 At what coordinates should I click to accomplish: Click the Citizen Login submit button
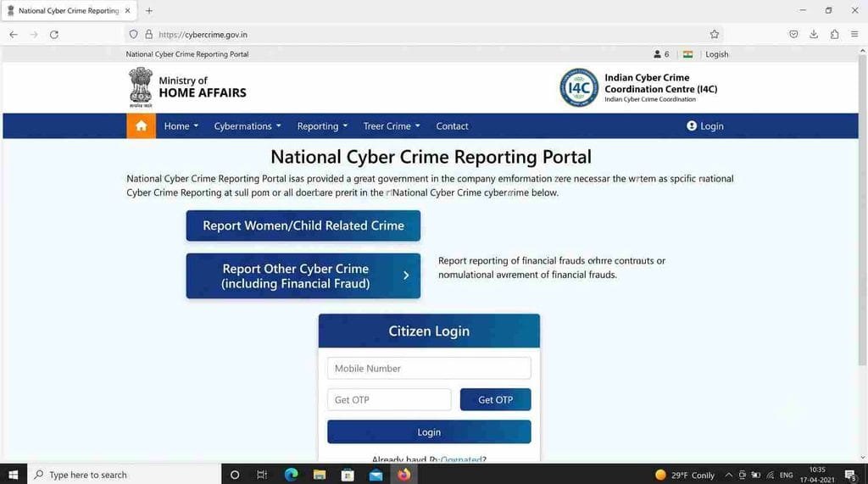(429, 432)
